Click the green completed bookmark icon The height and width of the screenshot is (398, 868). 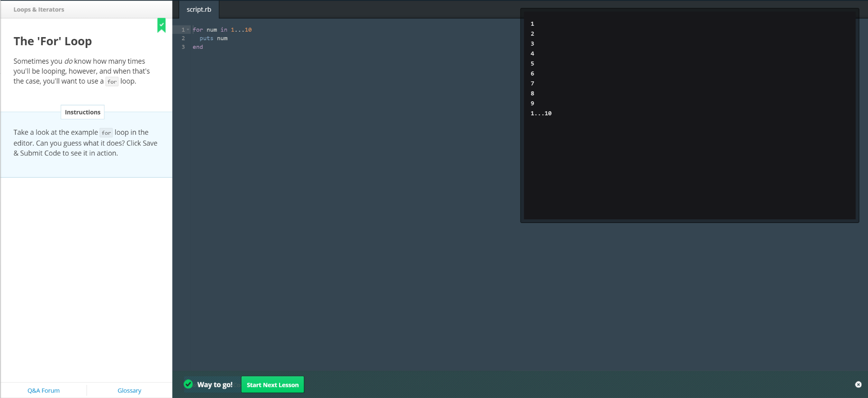[161, 25]
